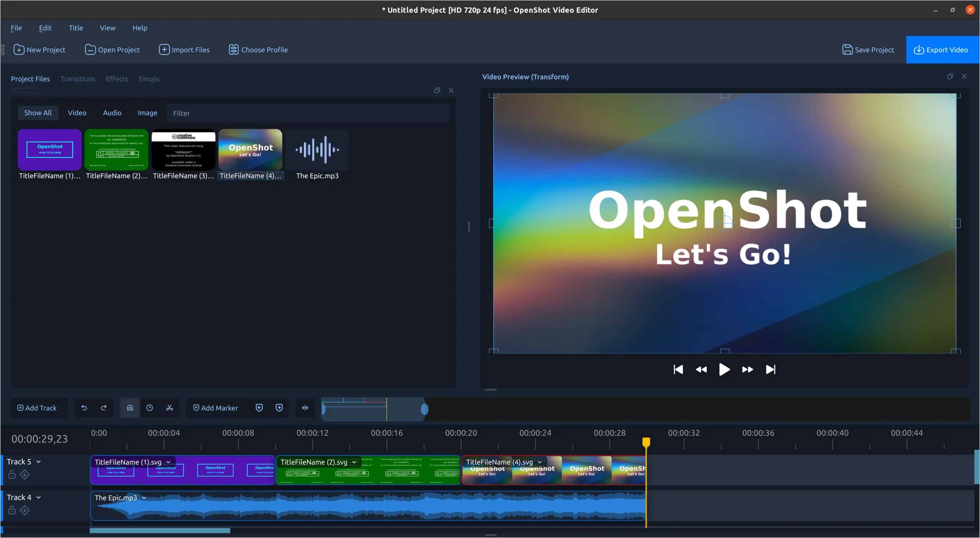
Task: Open The Epic.mp3 clip menu arrow
Action: [x=144, y=498]
